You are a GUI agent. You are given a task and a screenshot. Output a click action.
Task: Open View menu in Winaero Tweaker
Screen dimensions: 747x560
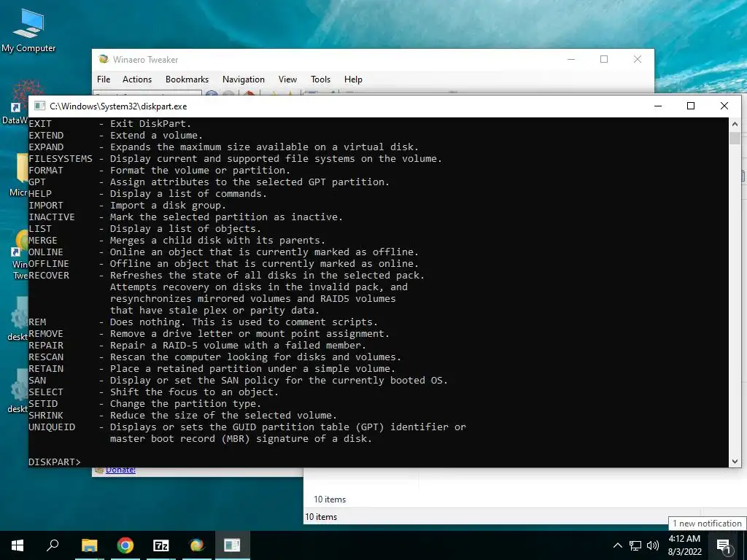(287, 79)
